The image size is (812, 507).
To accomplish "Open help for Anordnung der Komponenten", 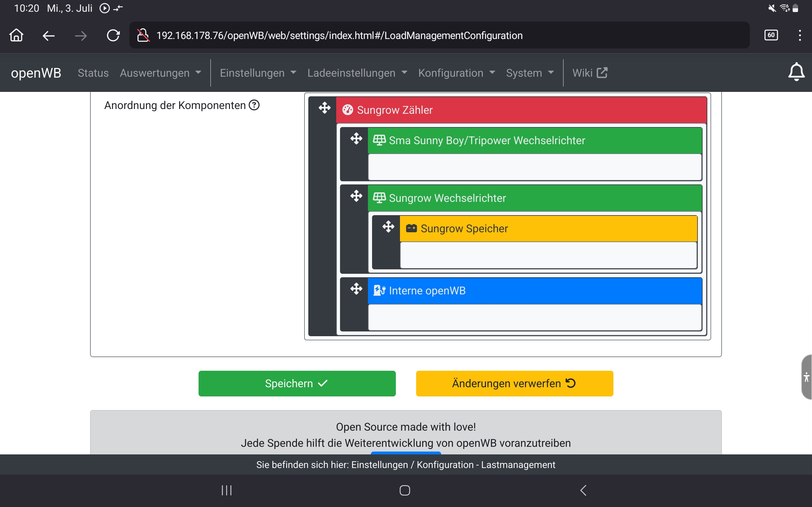I will click(x=254, y=105).
